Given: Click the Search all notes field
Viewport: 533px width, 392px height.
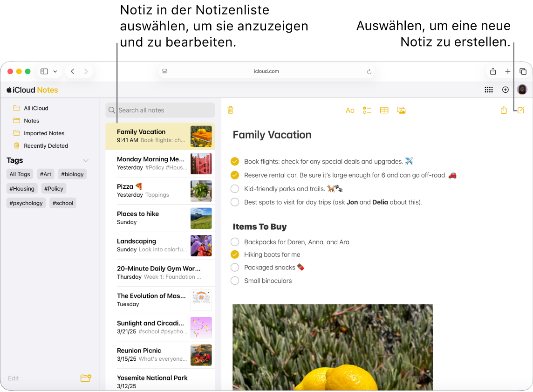Looking at the screenshot, I should [x=160, y=110].
